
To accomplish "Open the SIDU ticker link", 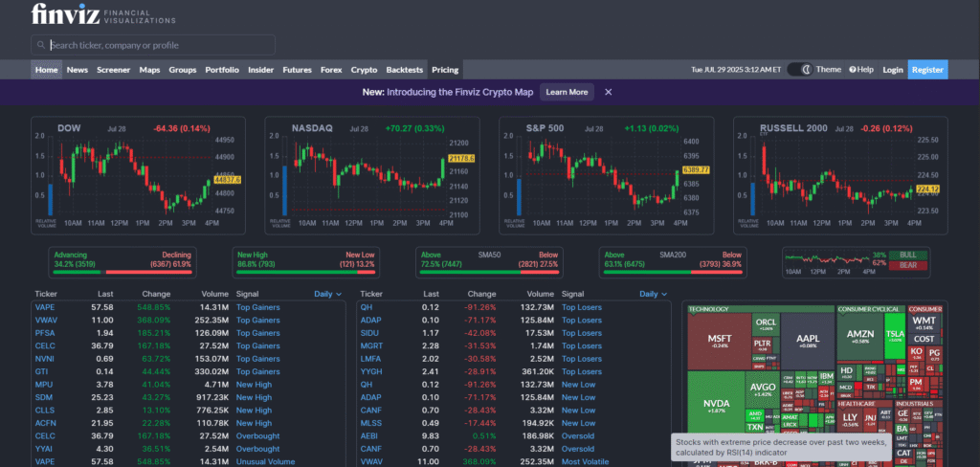I will (x=369, y=333).
